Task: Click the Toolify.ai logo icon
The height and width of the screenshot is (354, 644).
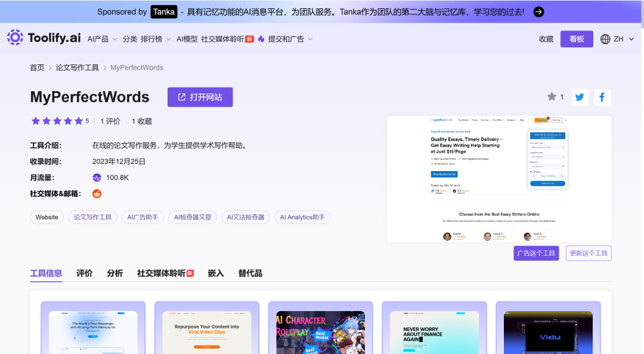Action: [x=15, y=38]
